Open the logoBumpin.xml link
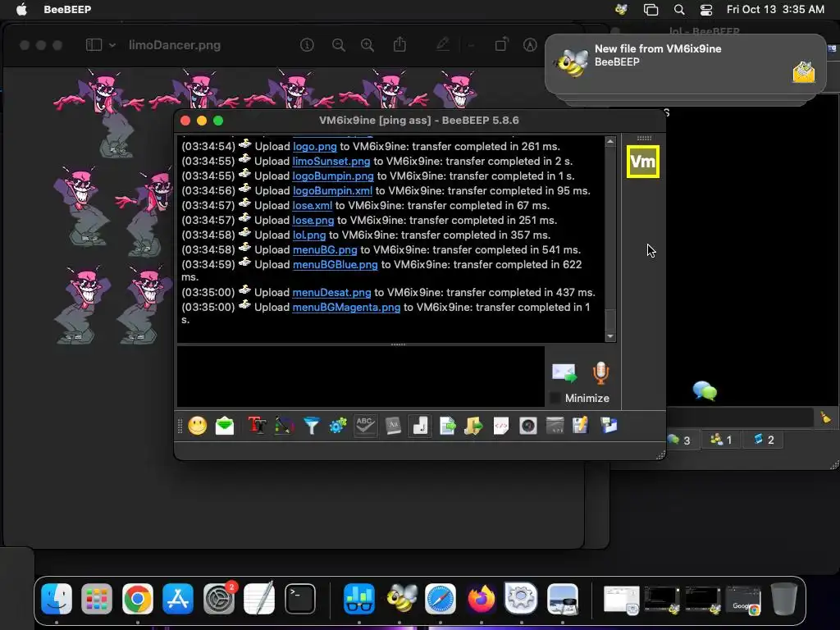This screenshot has width=840, height=630. coord(333,190)
